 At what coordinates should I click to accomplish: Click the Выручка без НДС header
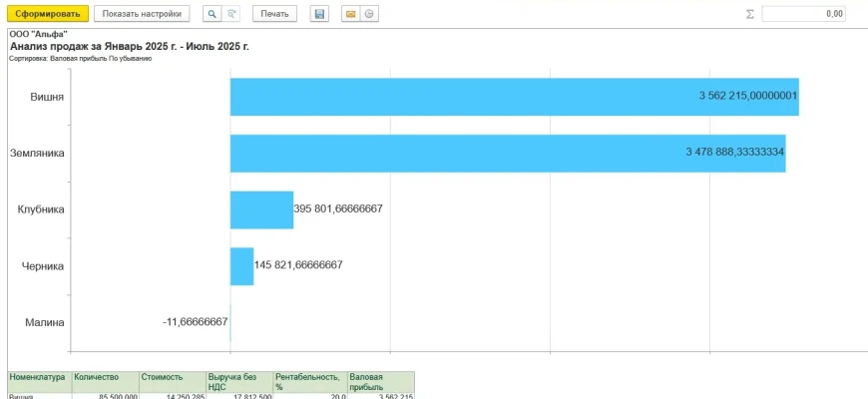pyautogui.click(x=239, y=382)
